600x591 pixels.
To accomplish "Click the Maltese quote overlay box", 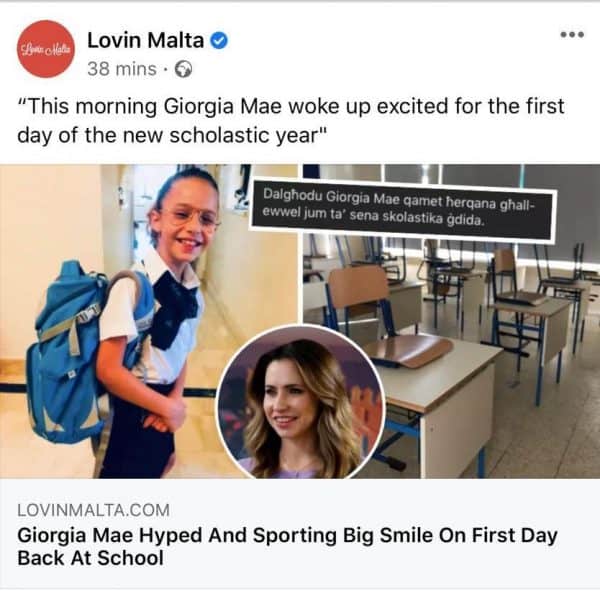I will pyautogui.click(x=403, y=210).
